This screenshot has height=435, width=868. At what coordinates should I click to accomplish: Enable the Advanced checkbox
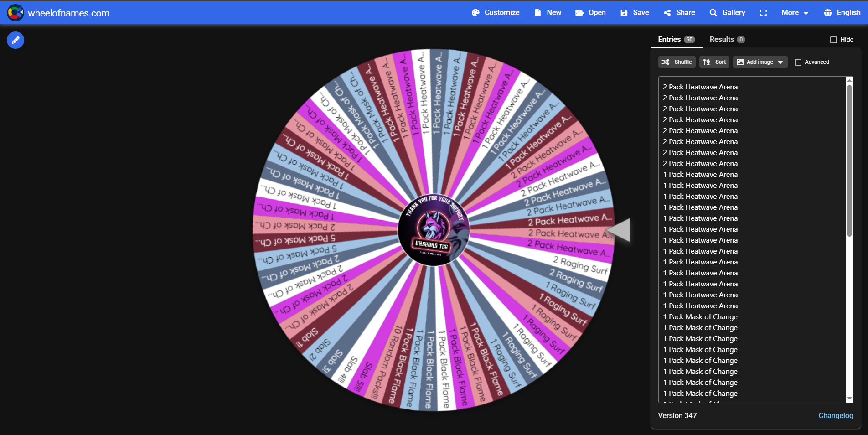coord(798,62)
